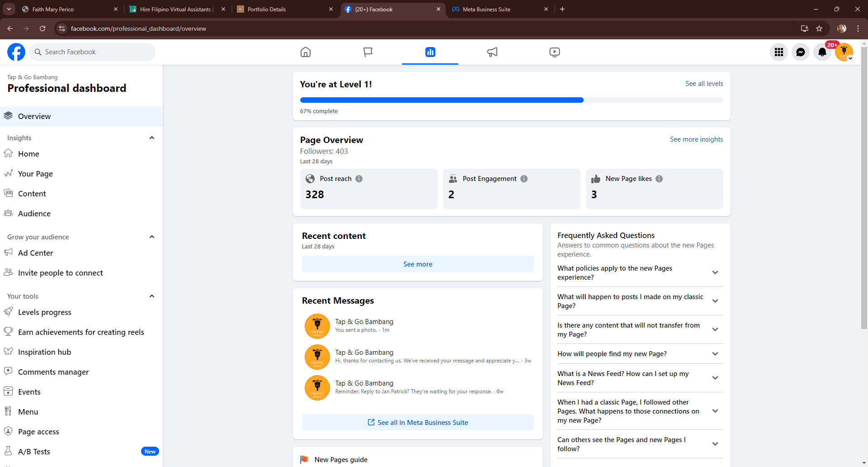This screenshot has width=868, height=467.
Task: Open the Facebook Home icon in top navigation
Action: 306,52
